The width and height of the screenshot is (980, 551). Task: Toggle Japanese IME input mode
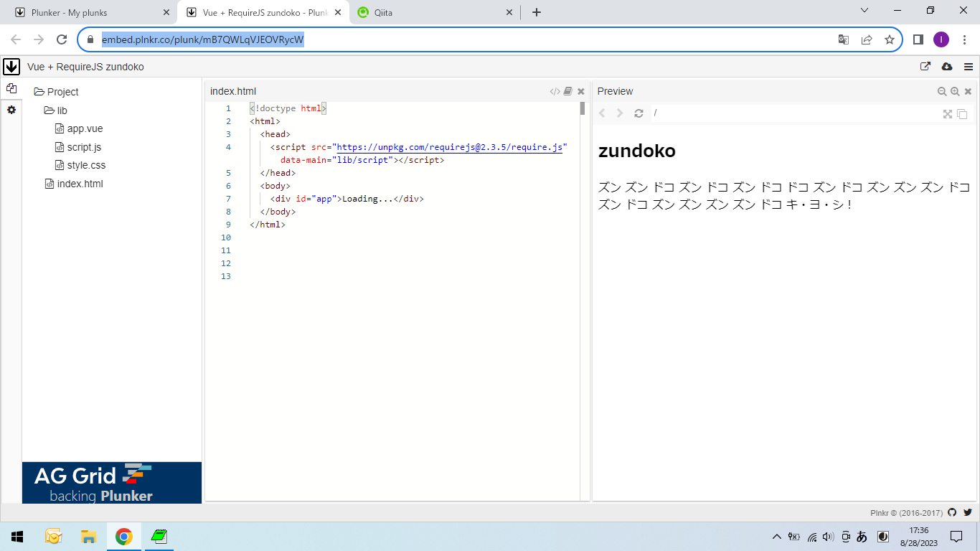[x=862, y=537]
